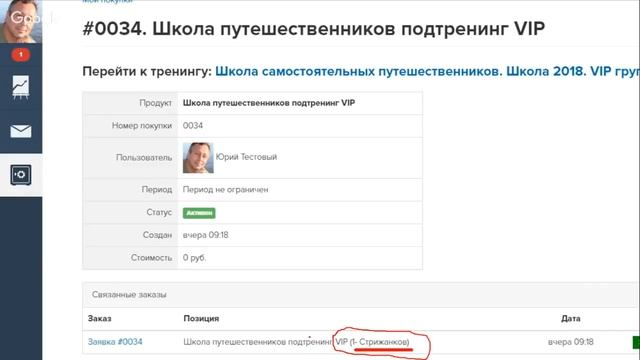This screenshot has height=360, width=640.
Task: Click the Пользователь row label
Action: point(144,158)
